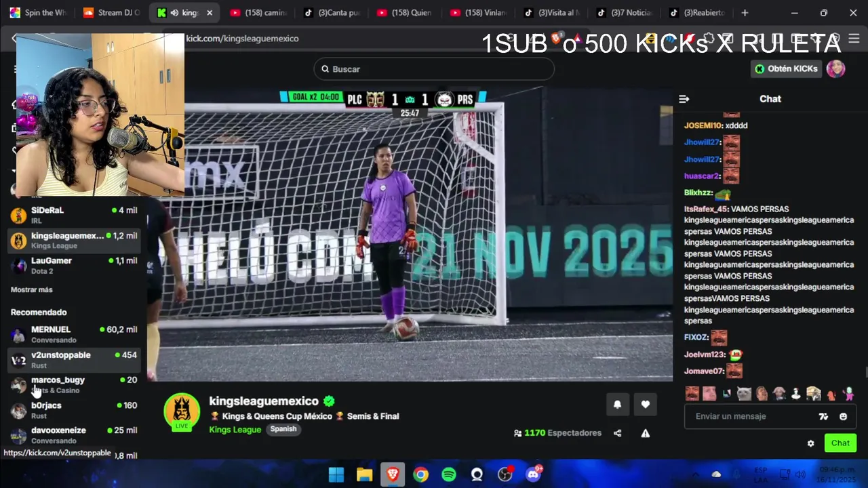Click the kingsleaguemexico channel avatar
This screenshot has width=868, height=488.
click(x=182, y=411)
